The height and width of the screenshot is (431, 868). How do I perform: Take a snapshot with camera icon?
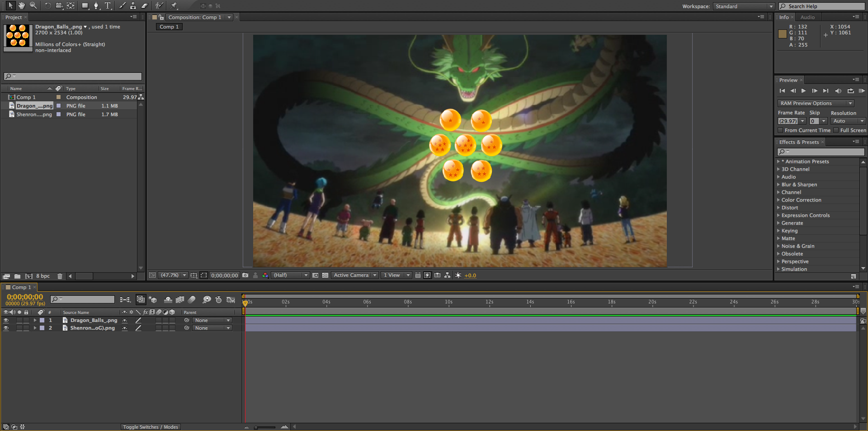point(245,275)
